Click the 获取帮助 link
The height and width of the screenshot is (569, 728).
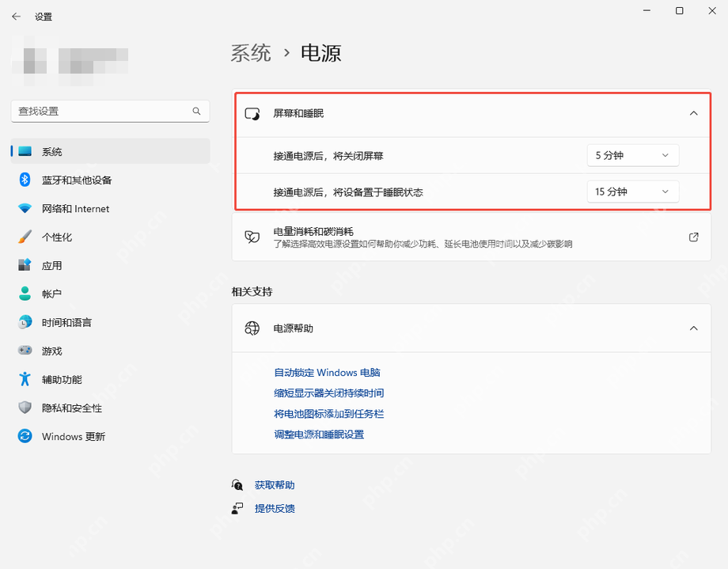click(275, 485)
